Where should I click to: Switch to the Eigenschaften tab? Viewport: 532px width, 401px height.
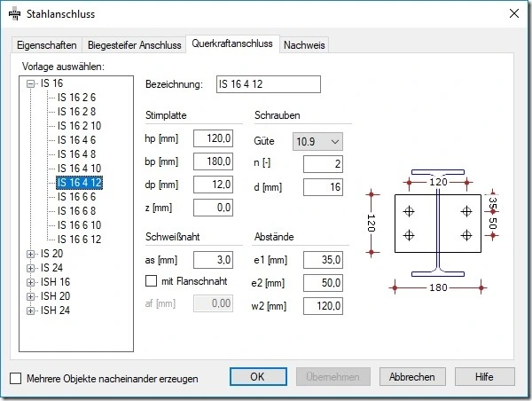(46, 45)
